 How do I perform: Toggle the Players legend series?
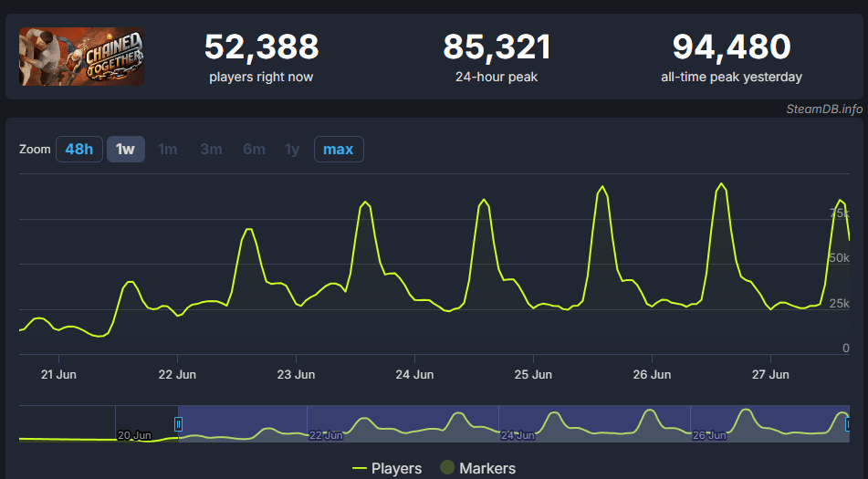click(x=387, y=468)
